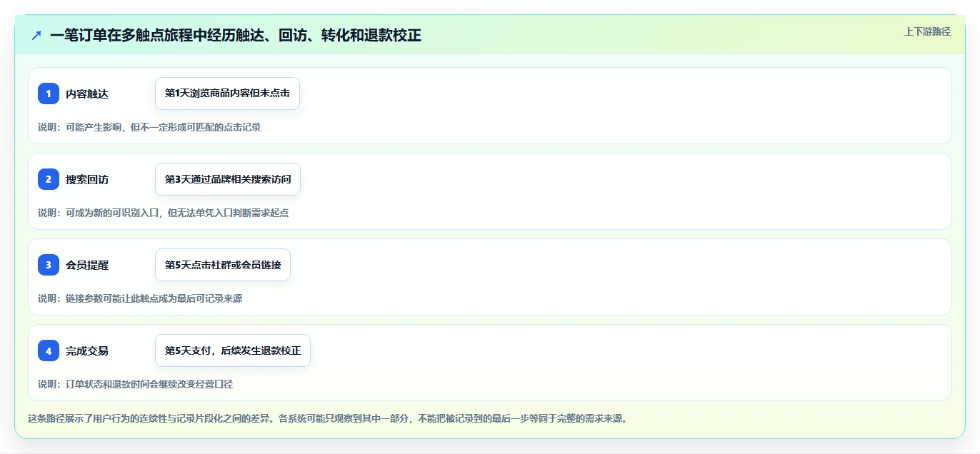The height and width of the screenshot is (454, 980).
Task: Click step number 1 badge
Action: (49, 94)
